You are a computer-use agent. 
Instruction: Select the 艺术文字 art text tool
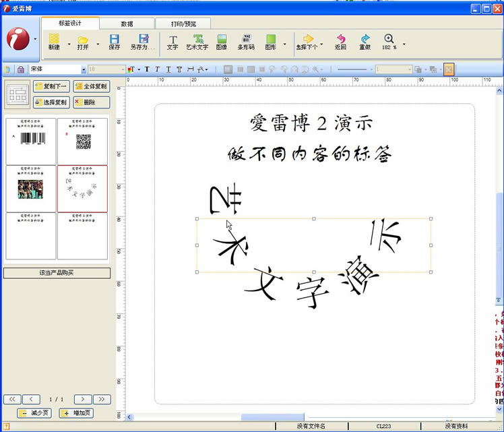point(197,42)
